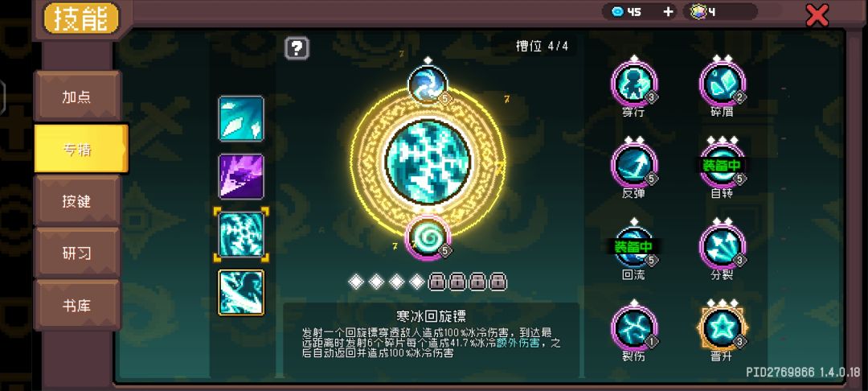Click the bottom green spiral rune slot
This screenshot has width=868, height=391.
[x=428, y=237]
